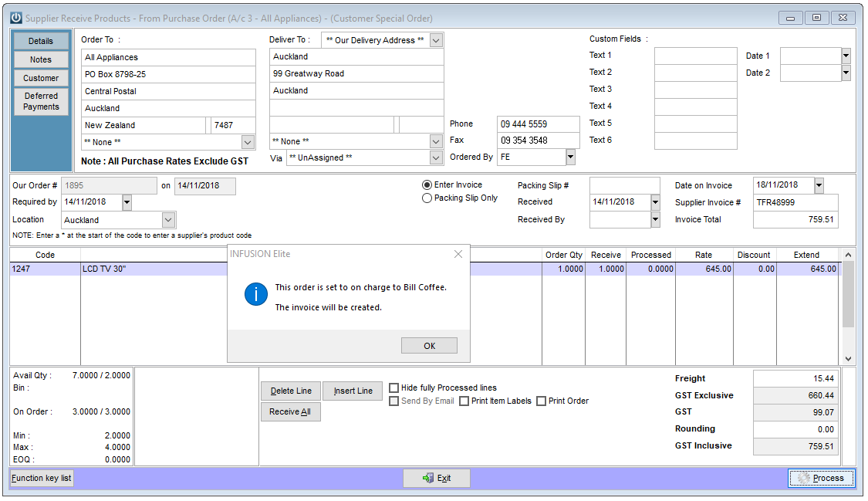
Task: Confirm the dialog with OK
Action: point(430,346)
